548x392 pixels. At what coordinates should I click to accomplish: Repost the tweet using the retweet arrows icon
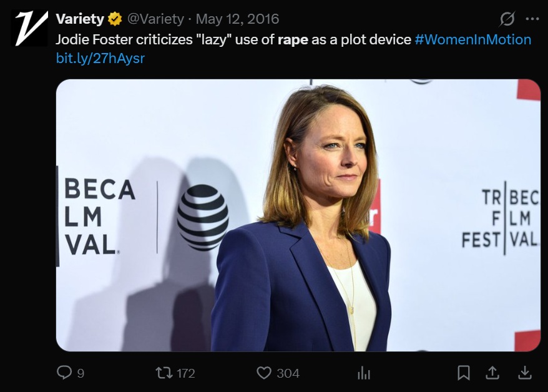(x=164, y=373)
